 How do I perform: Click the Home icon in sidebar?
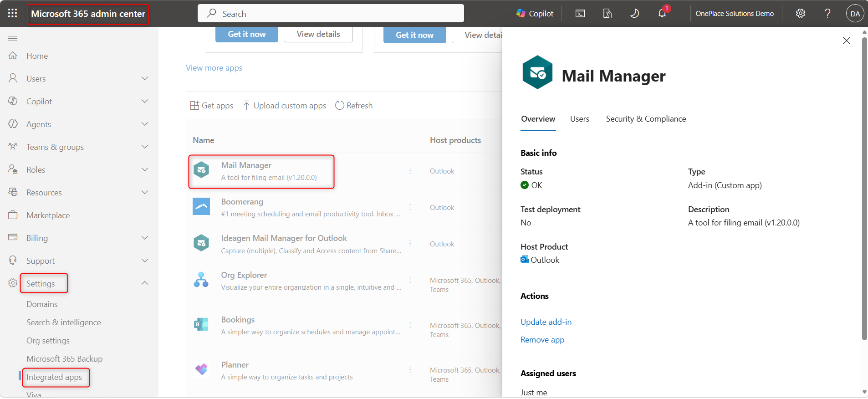coord(13,56)
